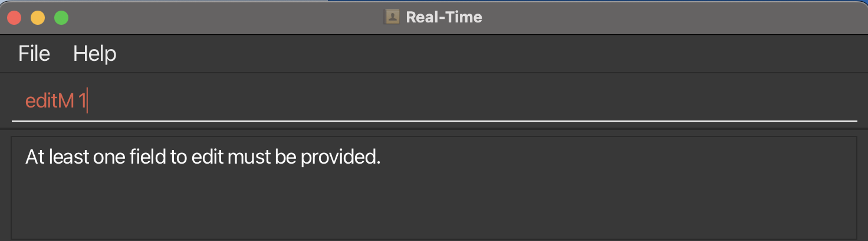Click the empty right end of command box
The height and width of the screenshot is (241, 868).
(767, 102)
